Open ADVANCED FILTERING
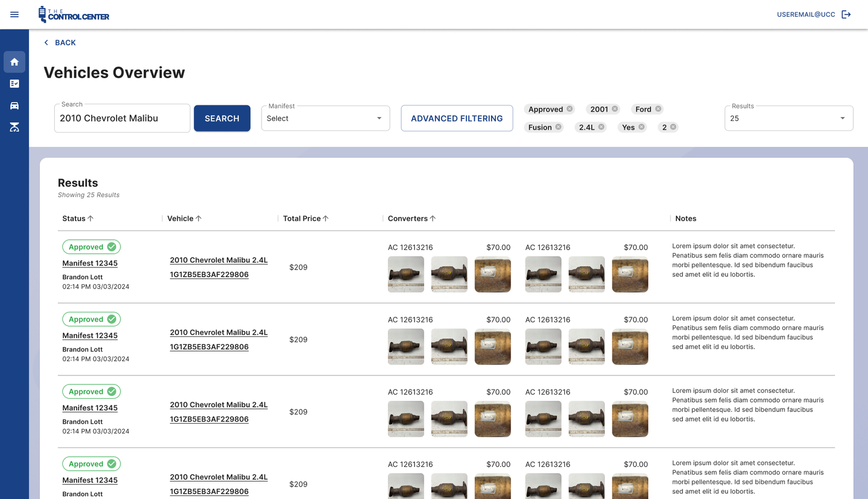 (457, 118)
